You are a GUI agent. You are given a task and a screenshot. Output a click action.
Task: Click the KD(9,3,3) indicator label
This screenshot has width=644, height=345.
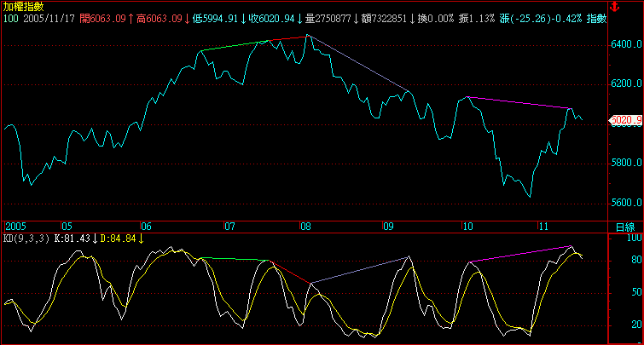click(26, 239)
